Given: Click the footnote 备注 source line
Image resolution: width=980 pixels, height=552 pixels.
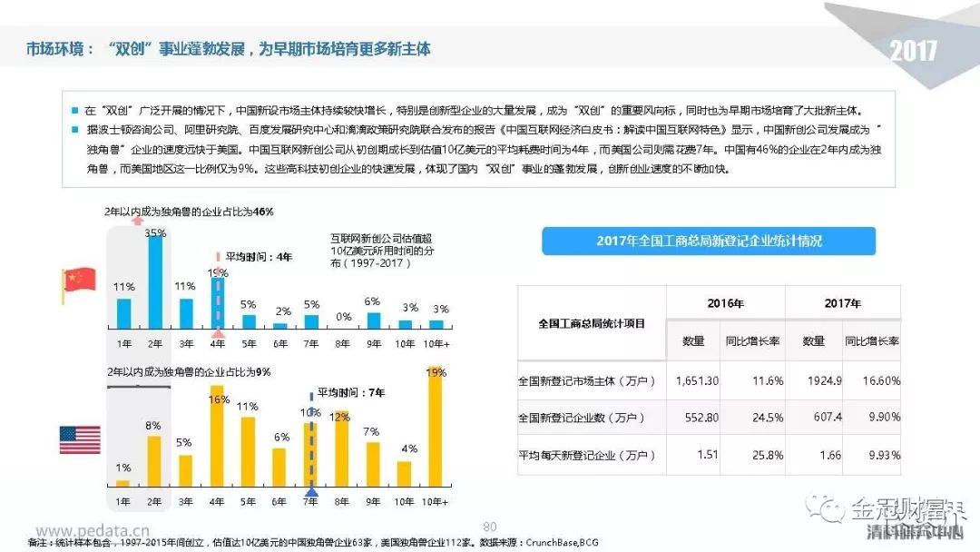Looking at the screenshot, I should pos(313,543).
